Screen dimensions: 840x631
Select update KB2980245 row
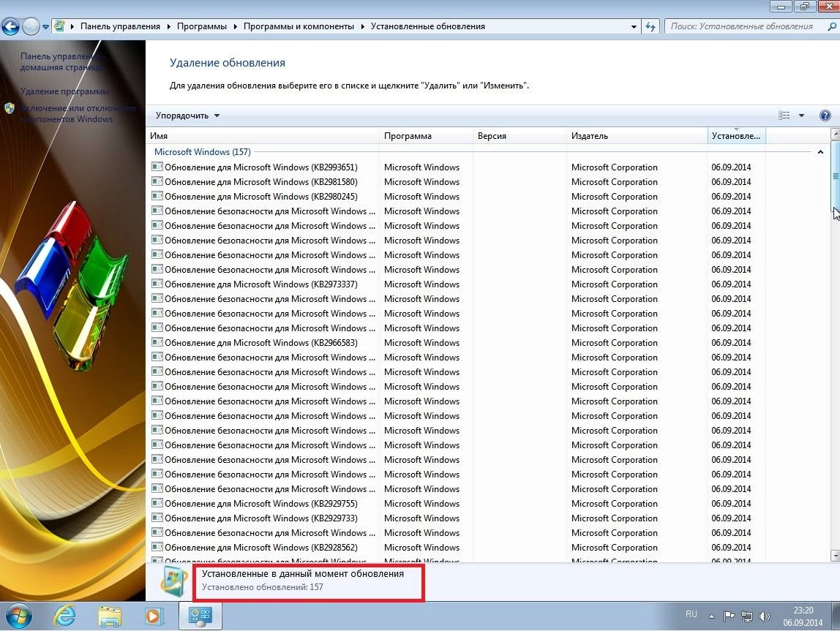coord(458,197)
